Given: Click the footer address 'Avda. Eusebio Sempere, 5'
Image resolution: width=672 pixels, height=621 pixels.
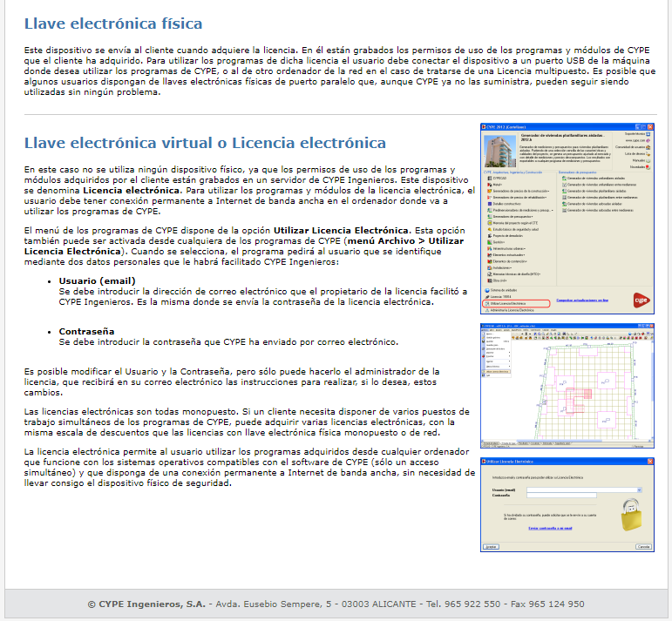Looking at the screenshot, I should (x=274, y=604).
